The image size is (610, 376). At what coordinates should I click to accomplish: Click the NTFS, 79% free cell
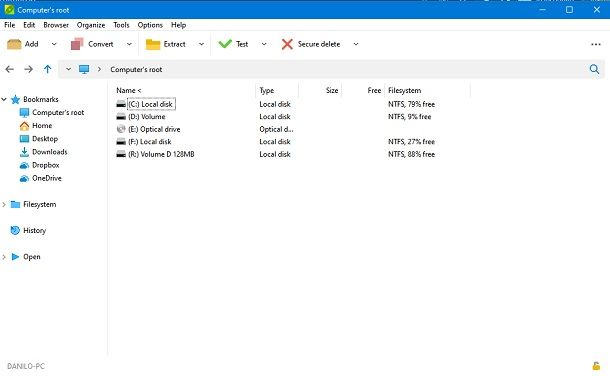pos(412,104)
